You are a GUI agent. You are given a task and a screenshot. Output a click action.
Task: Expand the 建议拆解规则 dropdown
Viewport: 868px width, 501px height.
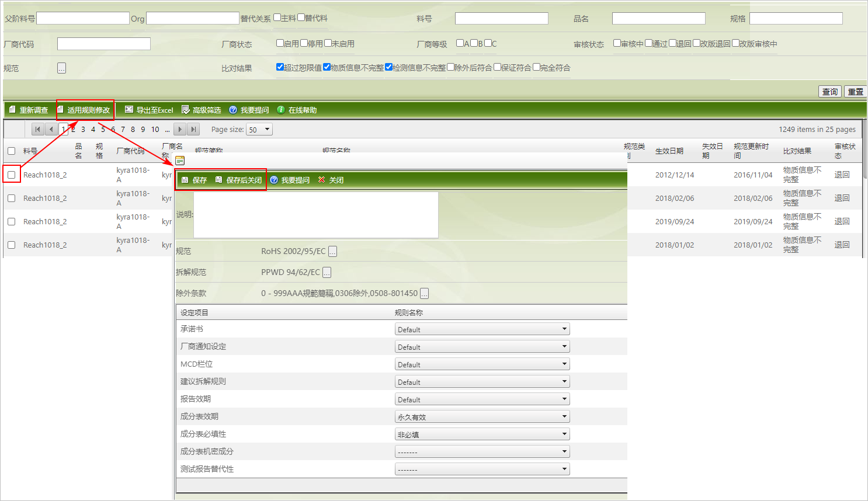click(482, 382)
